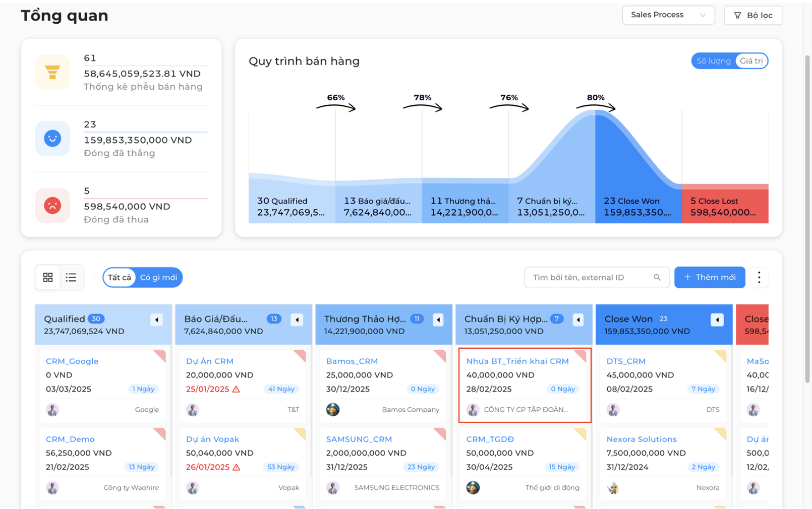Select the Tất cả tab
This screenshot has height=509, width=812.
pos(120,277)
